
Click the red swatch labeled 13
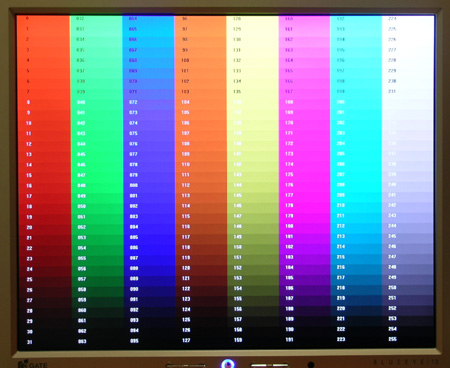pyautogui.click(x=44, y=154)
